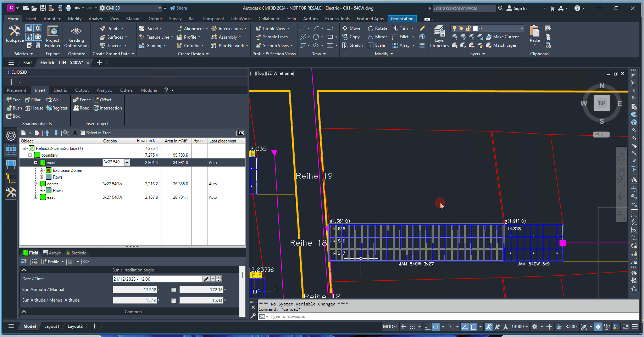Insert a House shadow object
The width and height of the screenshot is (644, 337).
pos(34,108)
